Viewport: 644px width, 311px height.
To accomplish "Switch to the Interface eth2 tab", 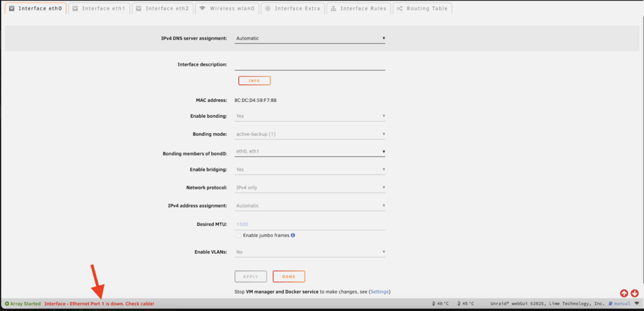I will click(x=163, y=8).
